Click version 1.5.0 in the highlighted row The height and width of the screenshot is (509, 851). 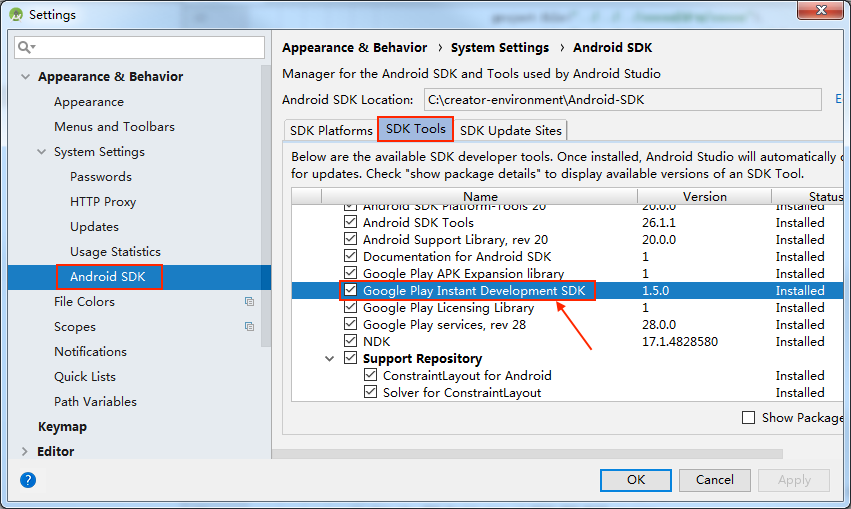656,290
